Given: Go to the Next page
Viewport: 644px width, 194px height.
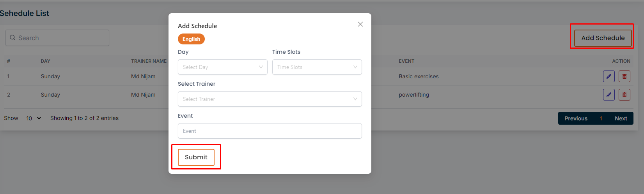Looking at the screenshot, I should [621, 118].
